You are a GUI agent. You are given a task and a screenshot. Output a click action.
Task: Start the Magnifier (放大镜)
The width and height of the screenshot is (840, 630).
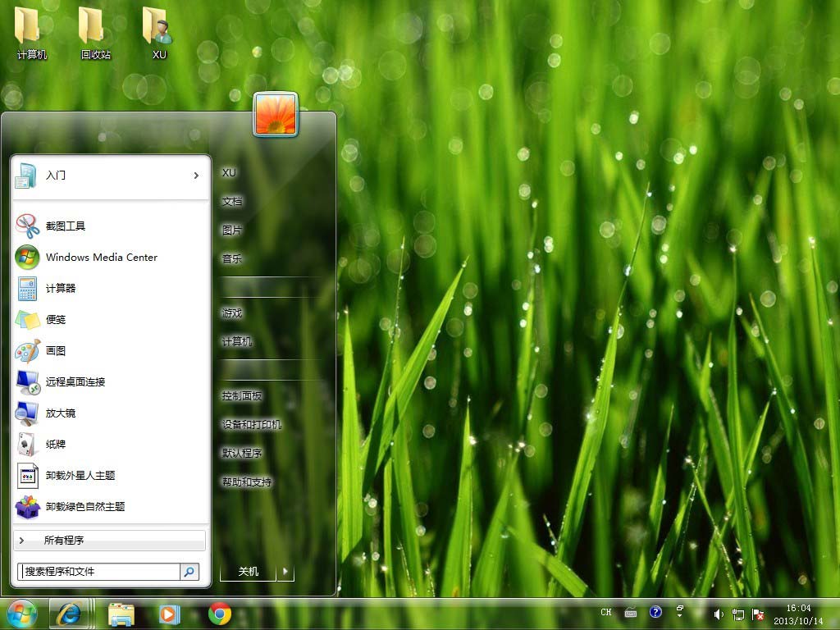60,413
